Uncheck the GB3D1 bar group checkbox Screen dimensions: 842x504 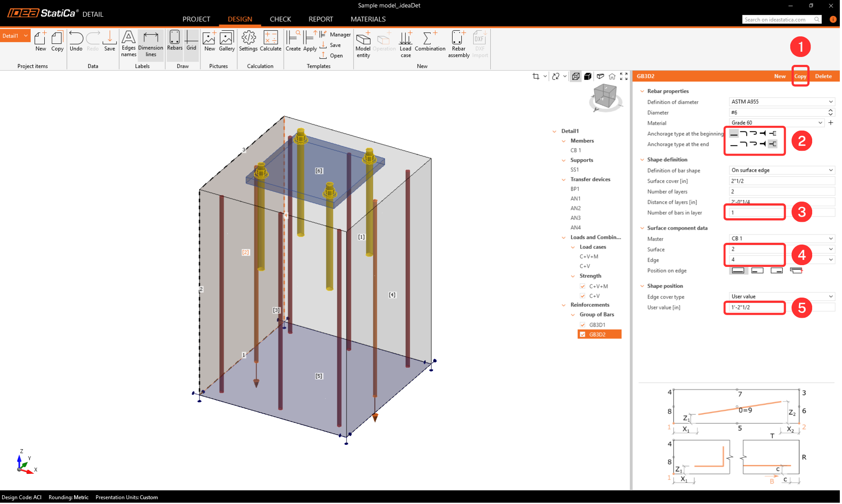coord(582,325)
